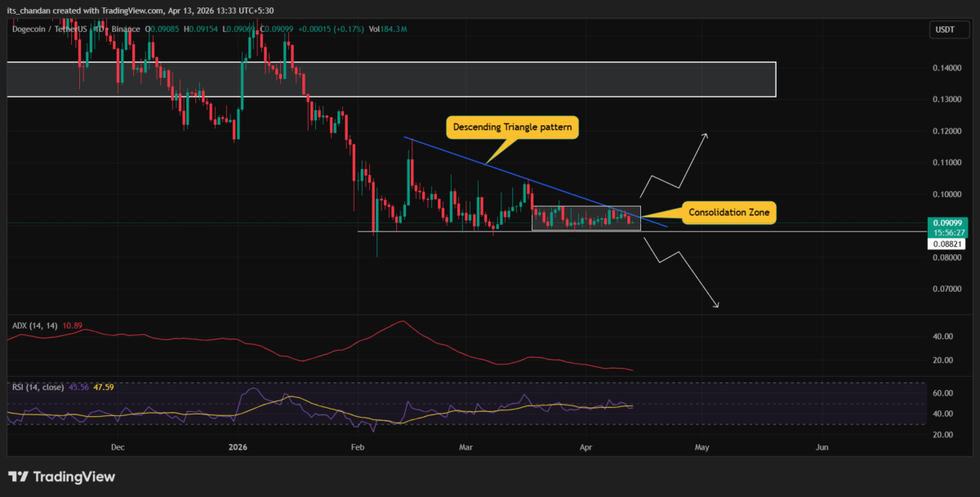Toggle the Descending Triangle pattern callout

click(x=511, y=127)
